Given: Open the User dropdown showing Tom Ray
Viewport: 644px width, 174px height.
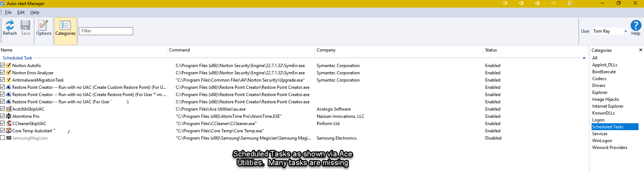Looking at the screenshot, I should pos(626,31).
